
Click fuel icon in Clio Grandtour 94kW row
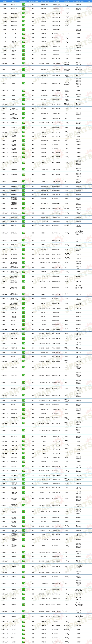click(x=24, y=118)
